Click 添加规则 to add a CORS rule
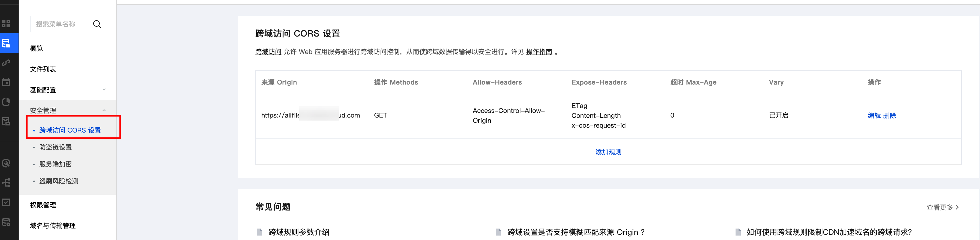 (x=608, y=152)
